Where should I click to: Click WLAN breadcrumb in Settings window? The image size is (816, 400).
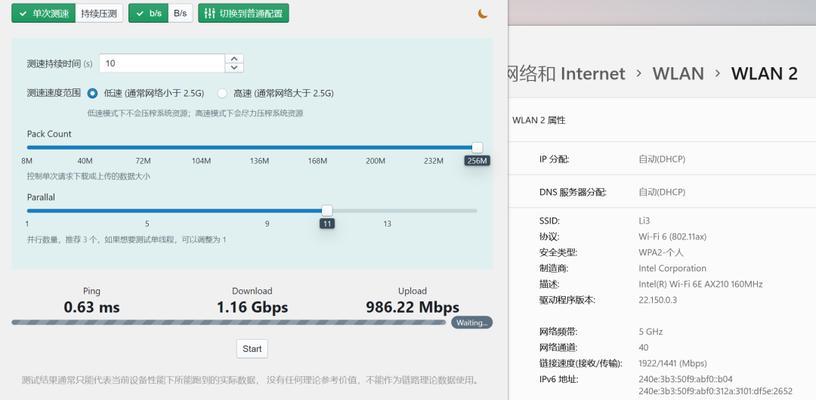point(678,73)
